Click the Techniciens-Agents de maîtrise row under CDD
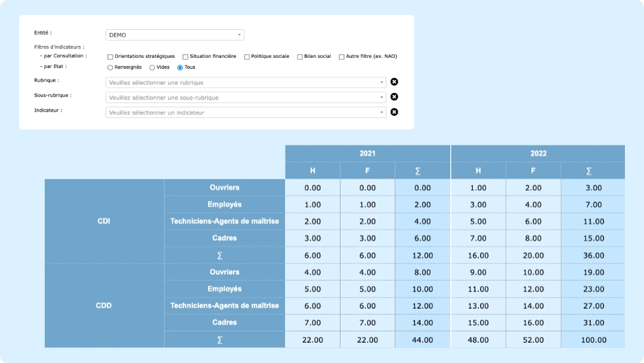 [x=224, y=305]
